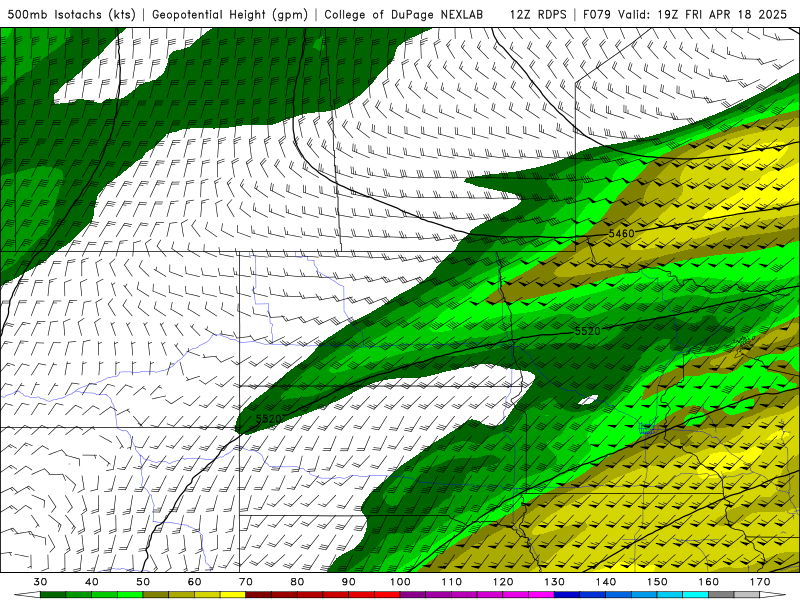
Task: Click the '12Z RDPS' model run label
Action: tap(538, 14)
